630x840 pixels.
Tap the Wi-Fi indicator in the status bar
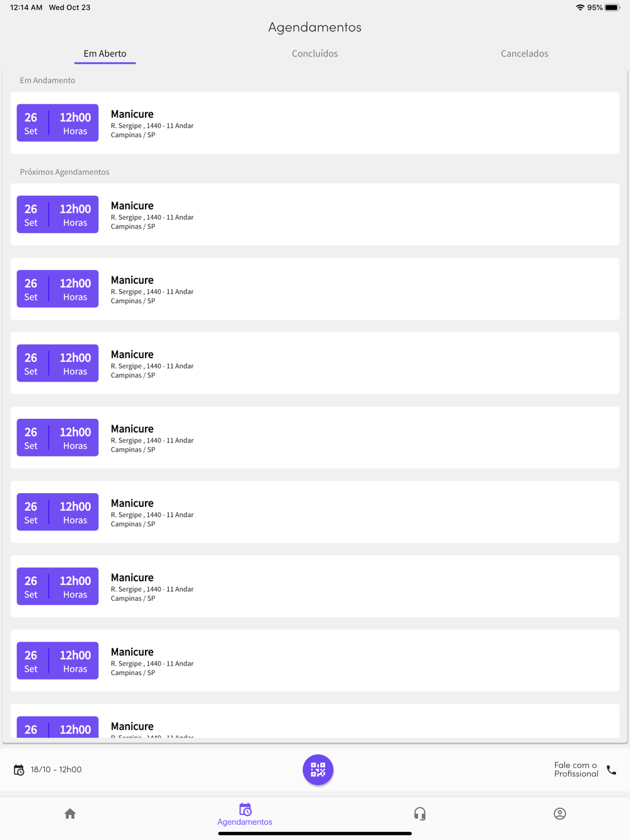[x=580, y=8]
